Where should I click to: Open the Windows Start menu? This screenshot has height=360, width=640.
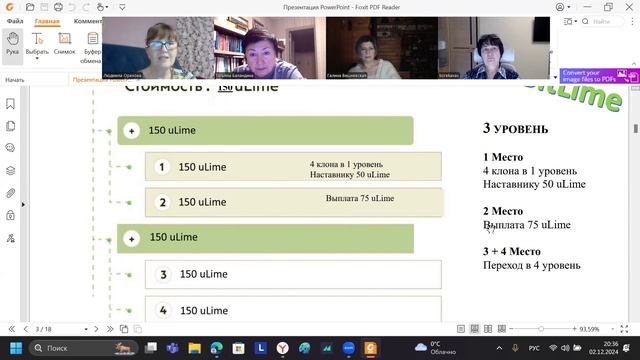pos(16,348)
